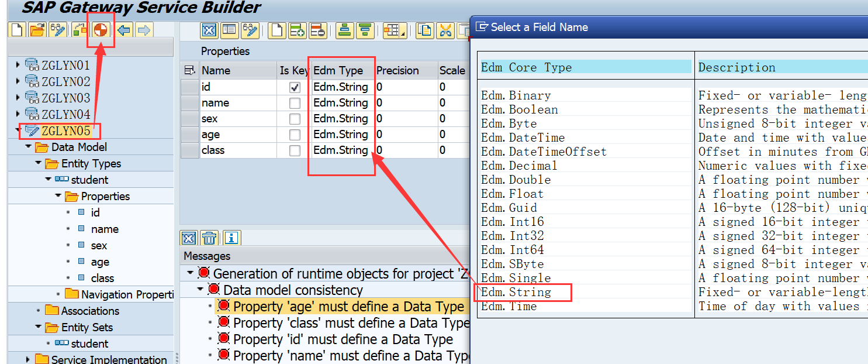Check Is Key for the sex property

tap(295, 119)
